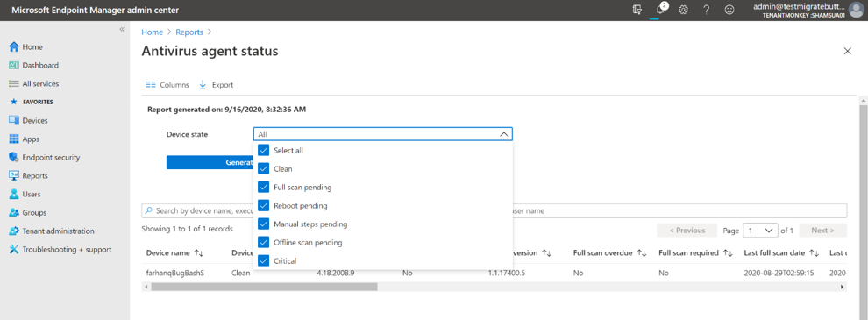Click the Troubleshooting + support wrench icon
The height and width of the screenshot is (320, 868).
tap(14, 250)
